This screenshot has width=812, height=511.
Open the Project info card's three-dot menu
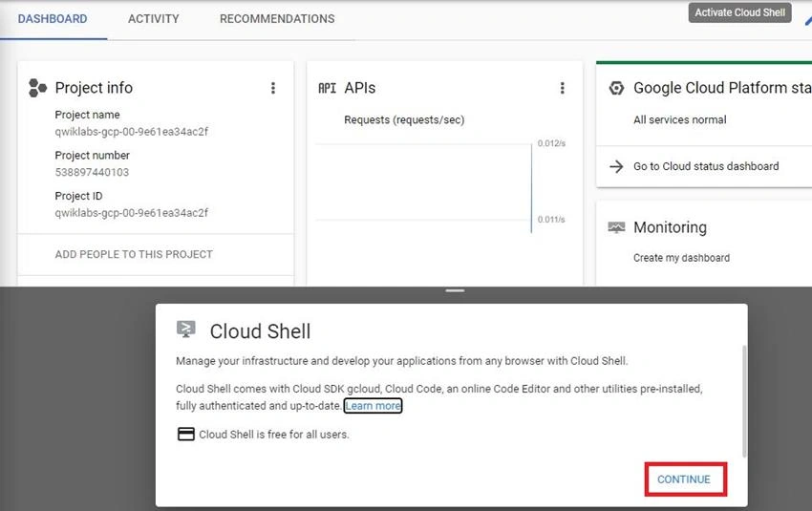pos(273,88)
